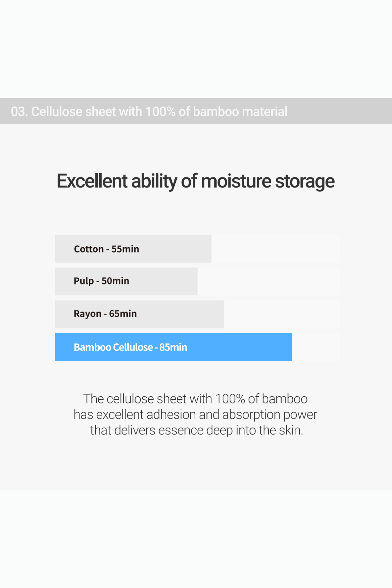Click the "Bamboo Cellulose" label text

(113, 347)
